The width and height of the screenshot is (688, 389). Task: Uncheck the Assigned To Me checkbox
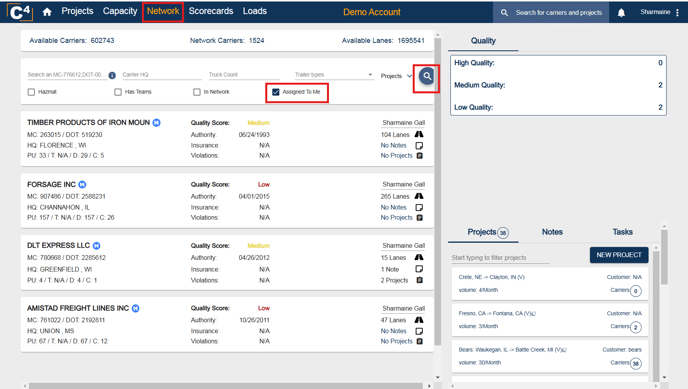pos(276,92)
